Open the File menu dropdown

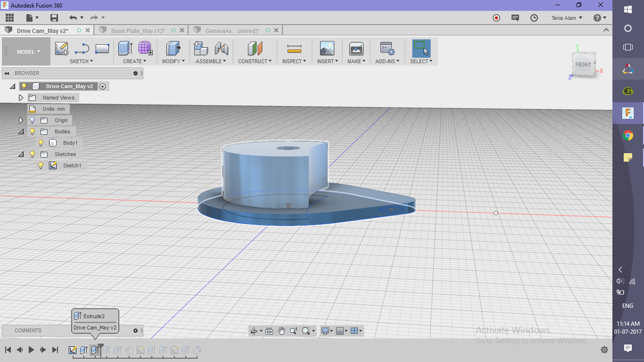pyautogui.click(x=33, y=18)
